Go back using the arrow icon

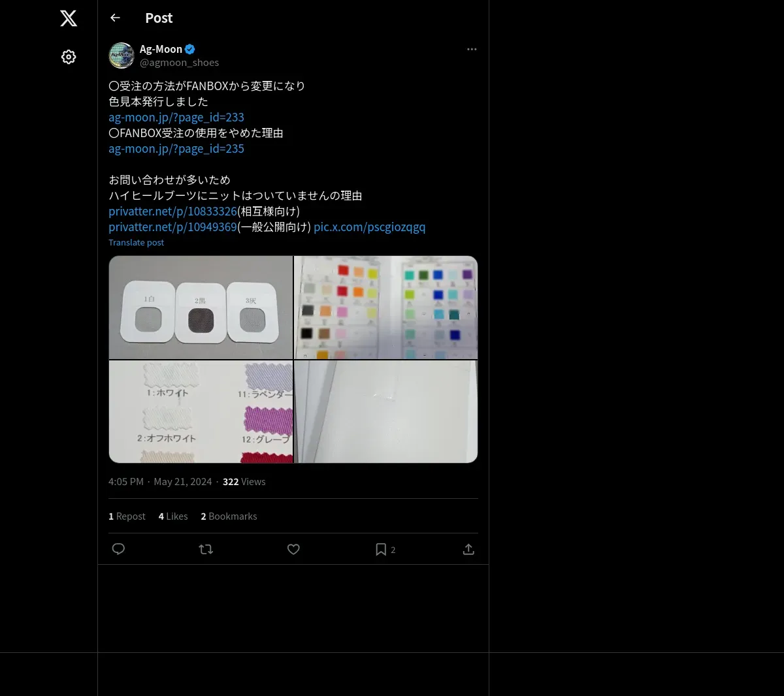(115, 18)
